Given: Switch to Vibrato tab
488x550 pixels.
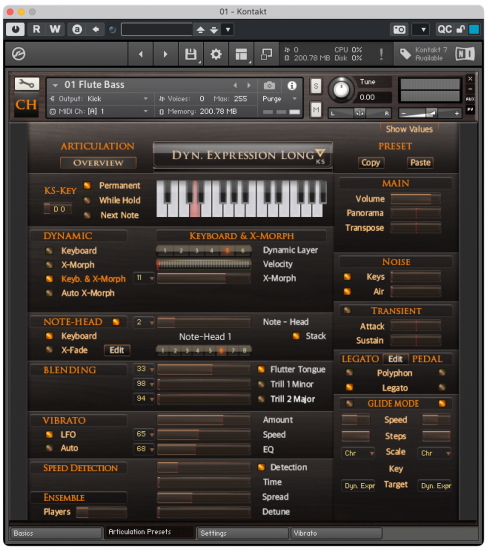Looking at the screenshot, I should pyautogui.click(x=335, y=533).
